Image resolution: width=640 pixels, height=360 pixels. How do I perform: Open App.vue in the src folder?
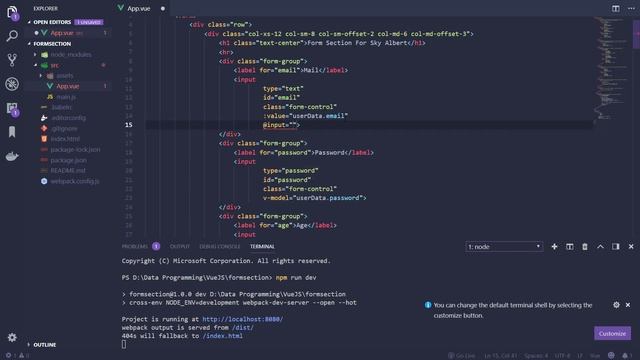(x=67, y=86)
